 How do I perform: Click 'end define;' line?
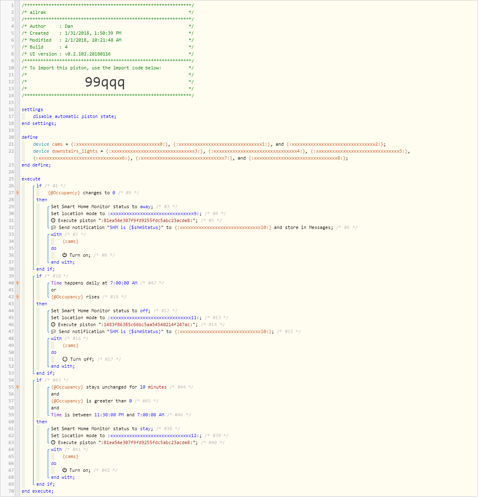point(36,165)
